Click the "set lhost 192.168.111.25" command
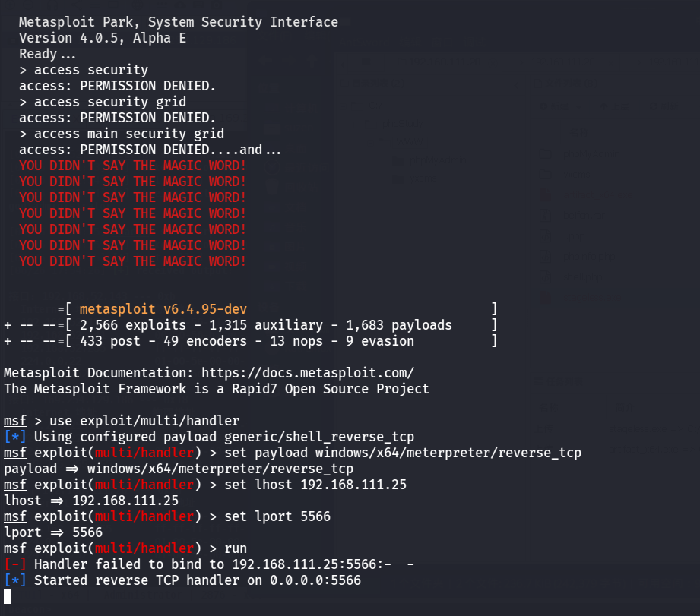Viewport: 700px width, 616px height. [x=315, y=485]
